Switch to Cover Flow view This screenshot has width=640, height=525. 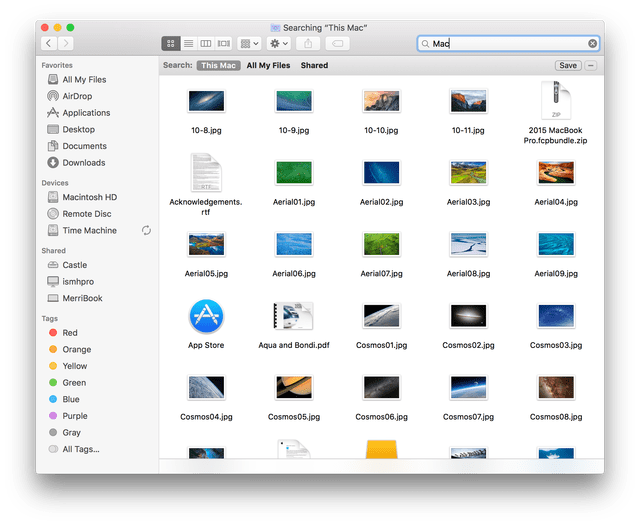(x=223, y=44)
